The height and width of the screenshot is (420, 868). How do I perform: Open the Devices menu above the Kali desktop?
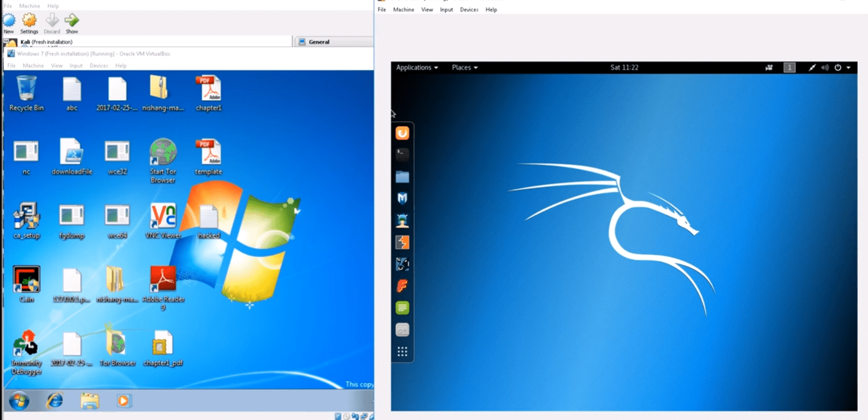coord(469,10)
